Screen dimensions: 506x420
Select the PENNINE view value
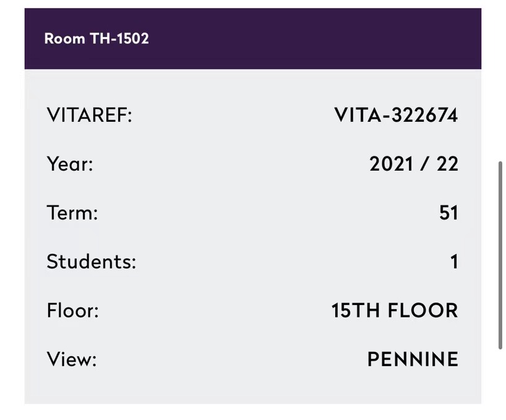tap(413, 359)
